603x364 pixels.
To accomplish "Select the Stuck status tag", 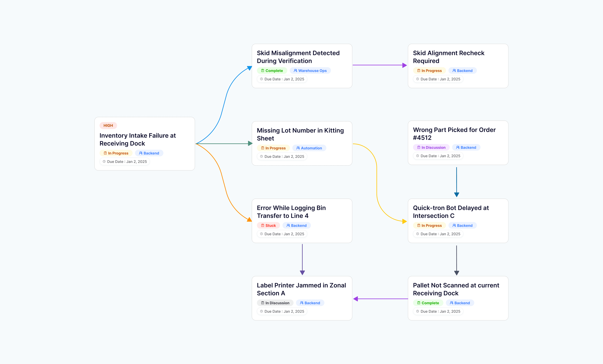I will pyautogui.click(x=268, y=226).
